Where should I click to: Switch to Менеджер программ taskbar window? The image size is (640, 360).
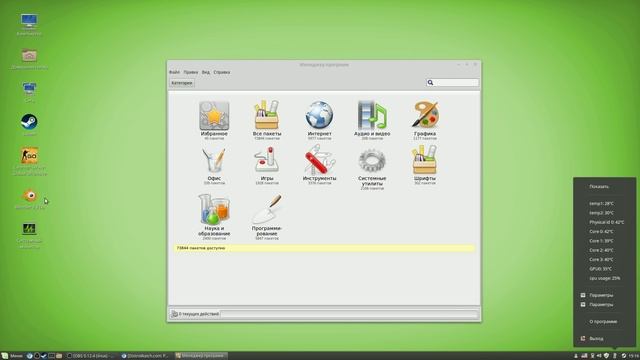(200, 356)
